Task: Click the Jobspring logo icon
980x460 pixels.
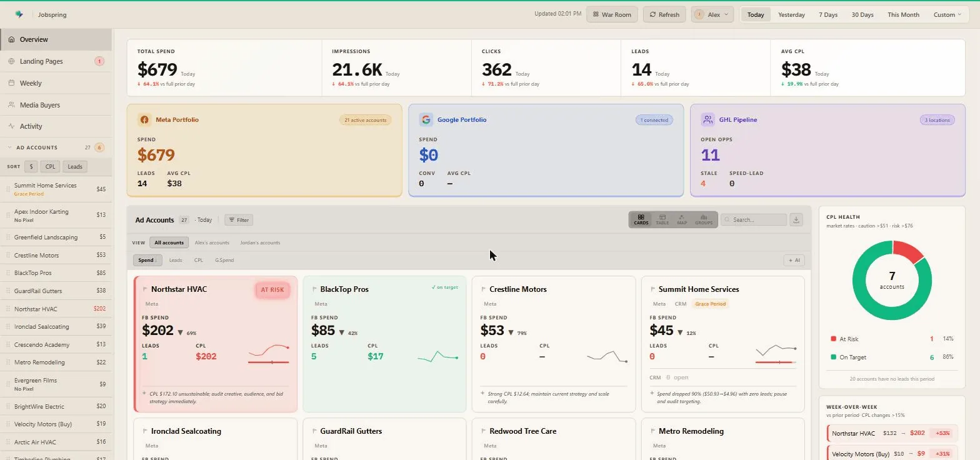Action: coord(19,14)
